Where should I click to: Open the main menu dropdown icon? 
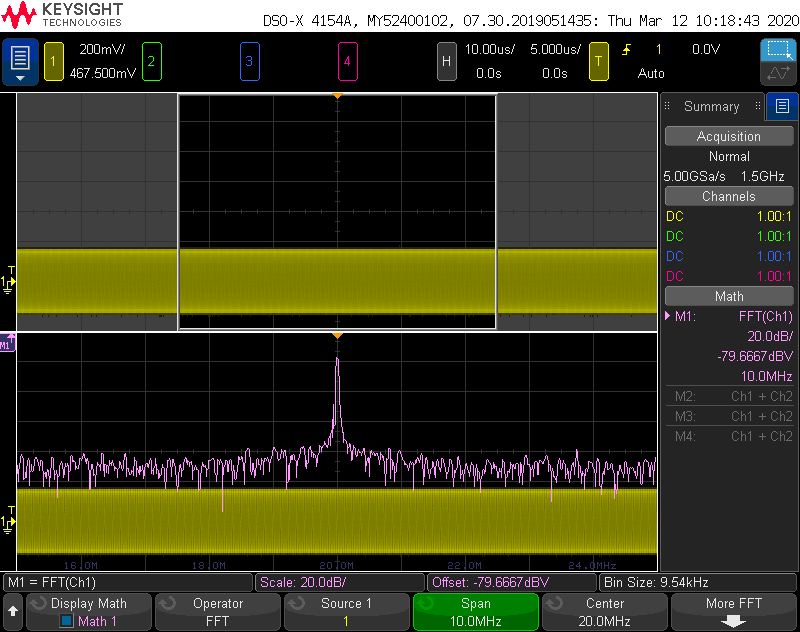coord(20,61)
